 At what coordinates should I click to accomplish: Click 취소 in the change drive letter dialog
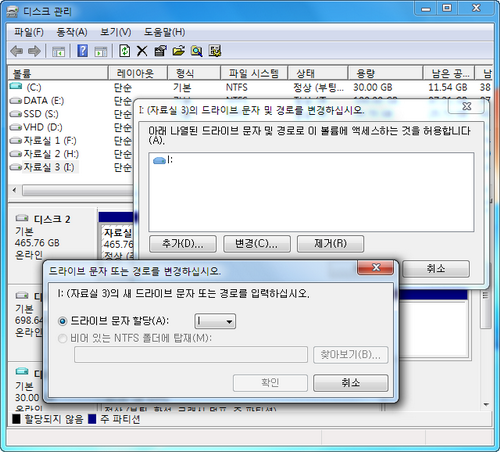click(x=351, y=383)
